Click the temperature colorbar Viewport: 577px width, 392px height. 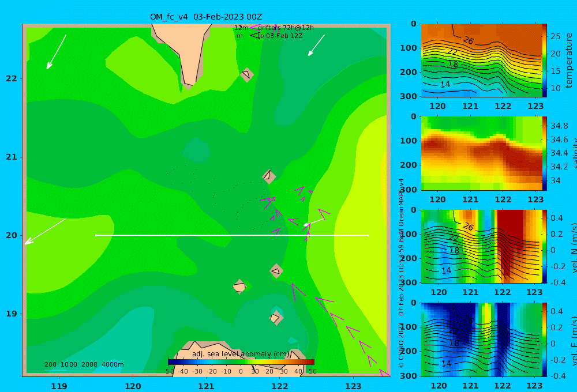(545, 61)
